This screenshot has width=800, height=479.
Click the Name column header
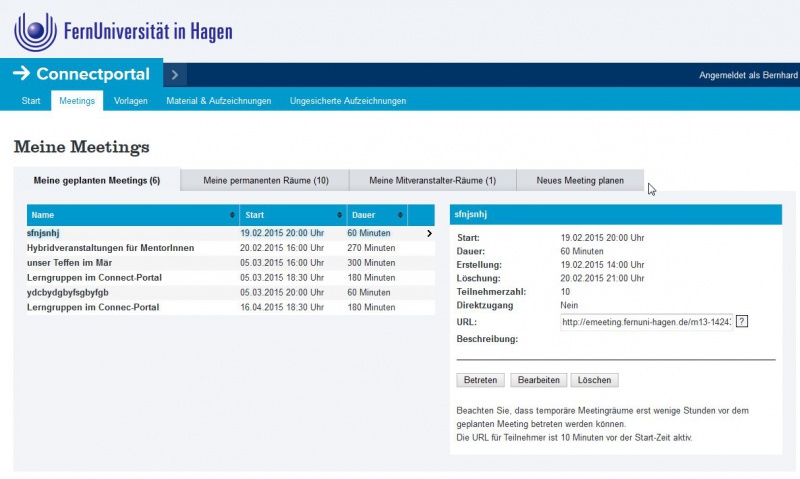tap(133, 215)
